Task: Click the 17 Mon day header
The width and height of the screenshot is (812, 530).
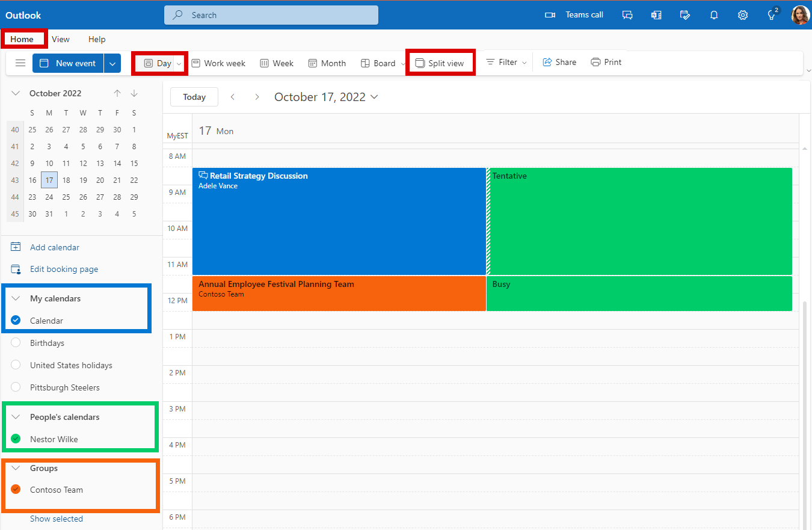Action: point(217,131)
